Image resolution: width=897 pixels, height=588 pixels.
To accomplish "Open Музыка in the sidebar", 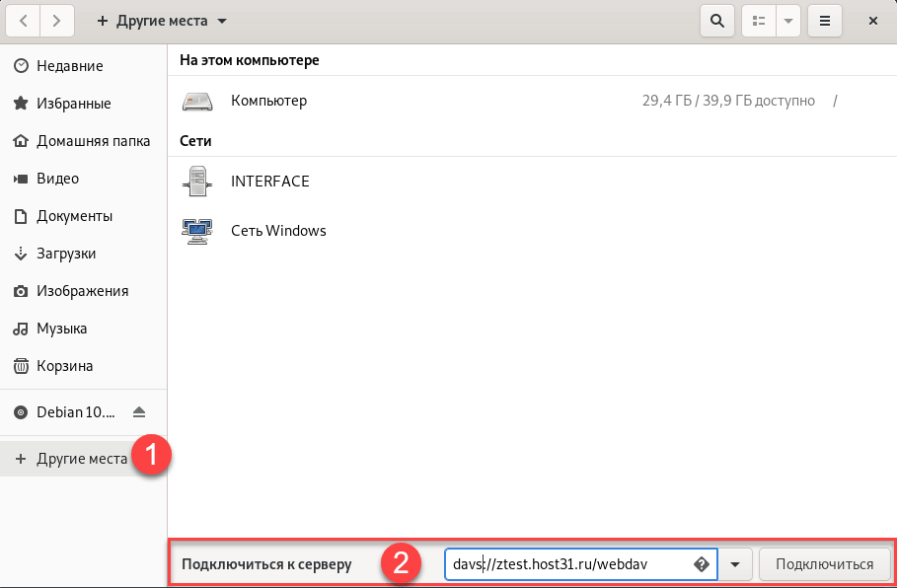I will point(84,329).
